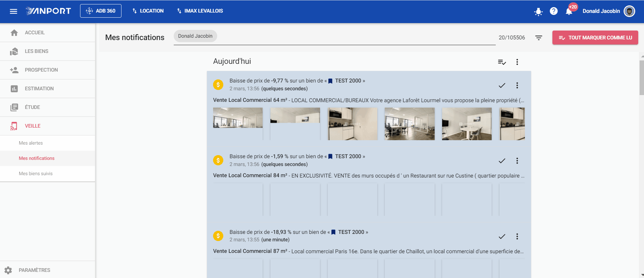This screenshot has height=278, width=644.
Task: Click the cast-phone icon beside VEILLE
Action: (x=14, y=126)
